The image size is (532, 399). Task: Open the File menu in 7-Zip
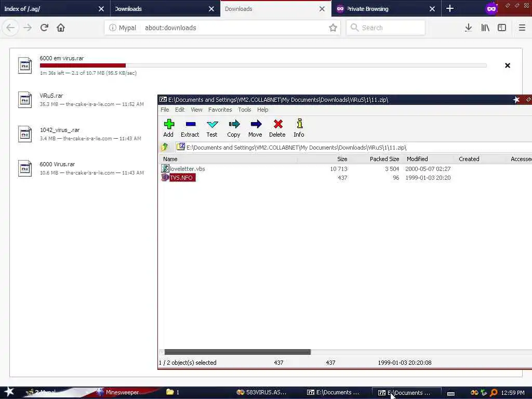[x=165, y=110]
